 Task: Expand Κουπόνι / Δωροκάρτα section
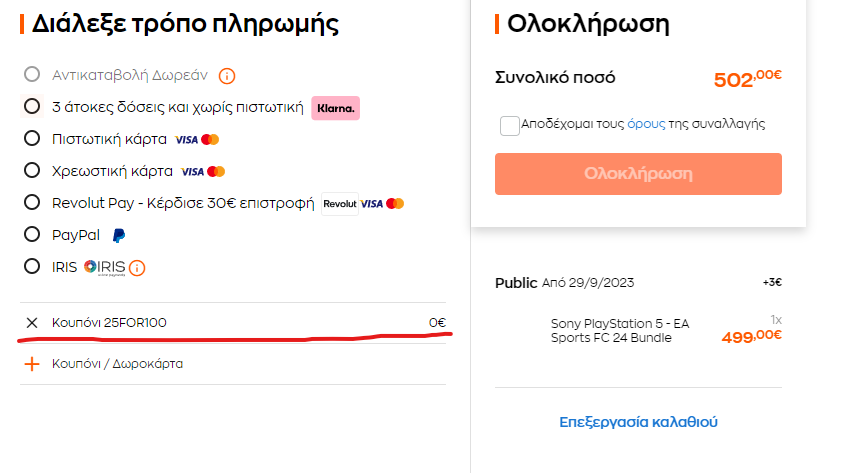coord(118,364)
